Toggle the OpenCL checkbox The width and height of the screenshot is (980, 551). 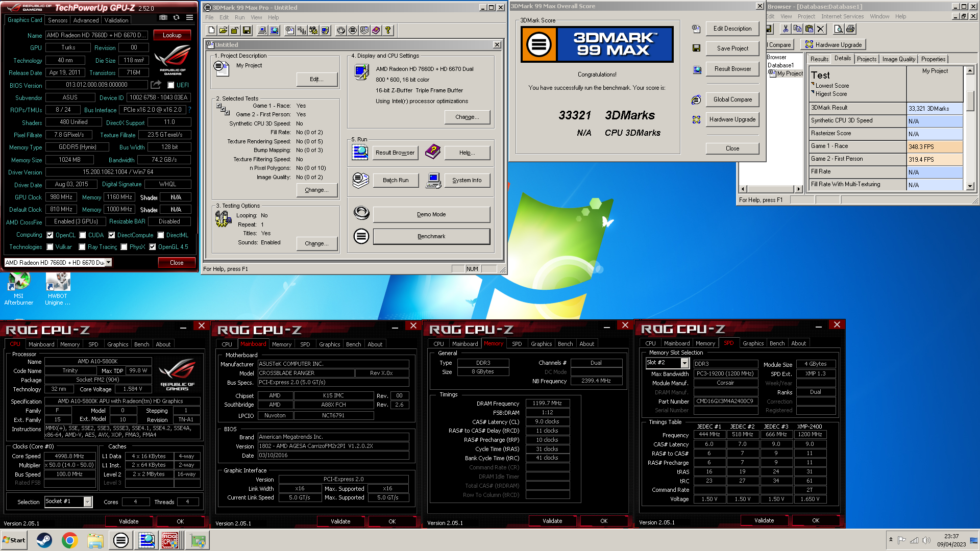(50, 235)
